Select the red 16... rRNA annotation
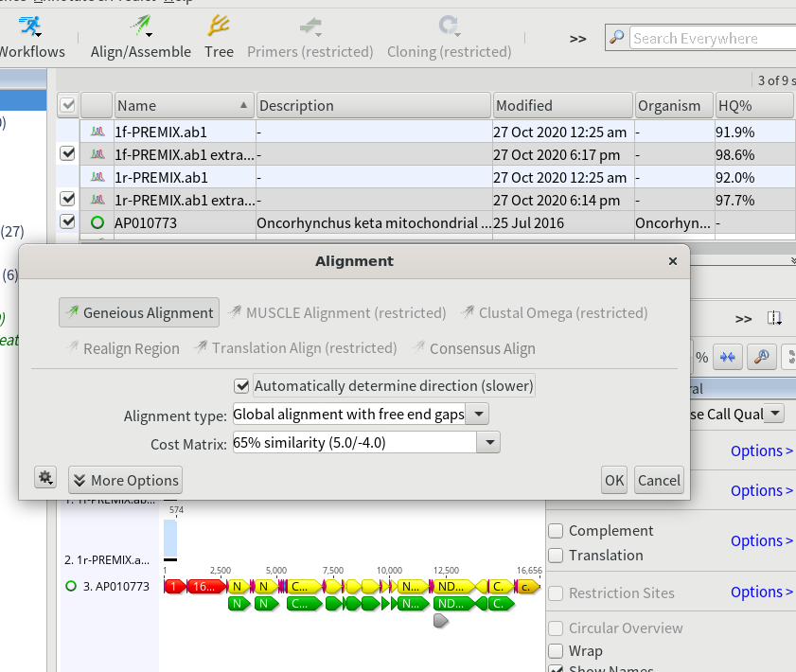The height and width of the screenshot is (672, 796). (208, 587)
